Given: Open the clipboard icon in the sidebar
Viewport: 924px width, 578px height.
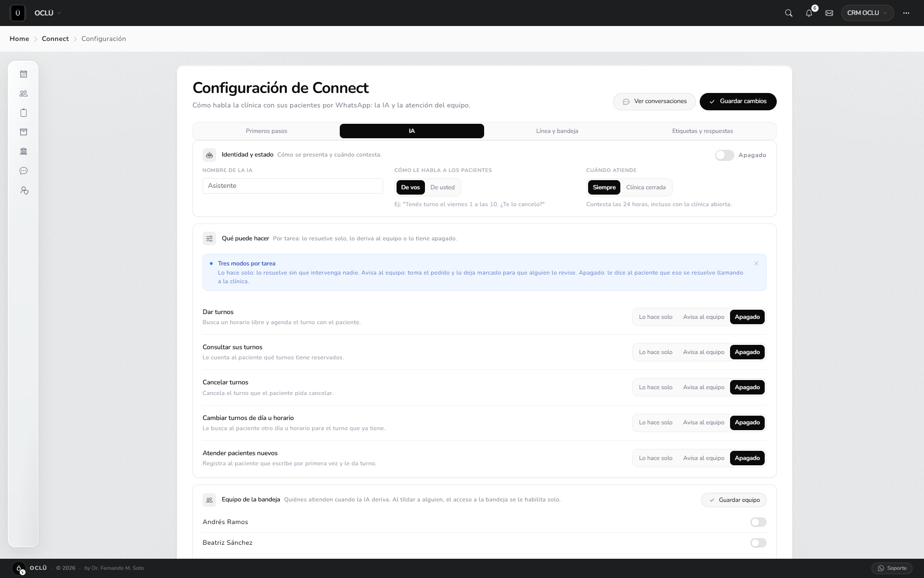Looking at the screenshot, I should [x=24, y=113].
